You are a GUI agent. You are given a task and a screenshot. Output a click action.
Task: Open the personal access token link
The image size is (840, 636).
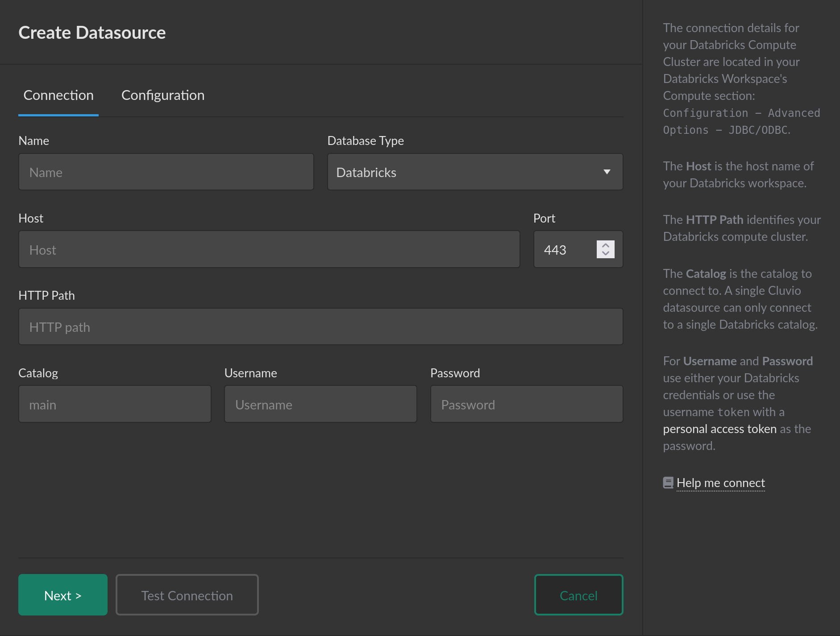(x=719, y=429)
